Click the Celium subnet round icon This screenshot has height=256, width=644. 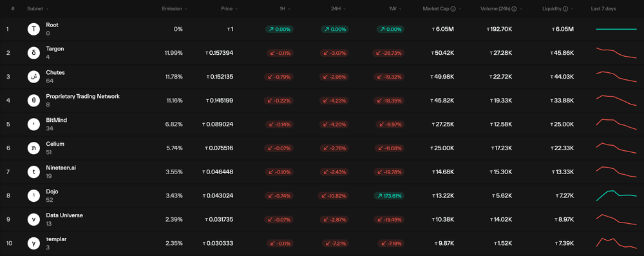(x=33, y=148)
